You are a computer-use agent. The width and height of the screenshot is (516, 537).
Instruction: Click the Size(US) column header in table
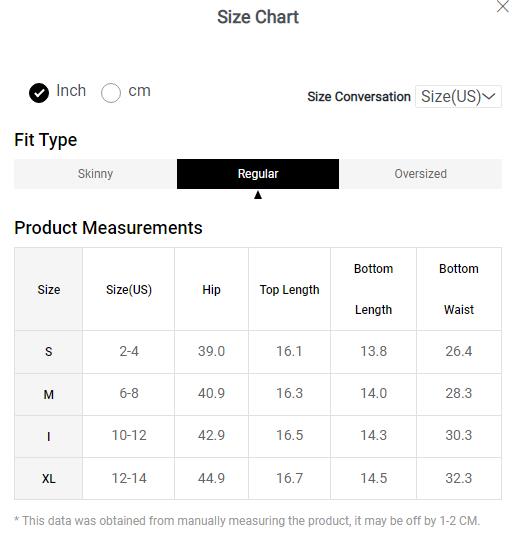(129, 290)
